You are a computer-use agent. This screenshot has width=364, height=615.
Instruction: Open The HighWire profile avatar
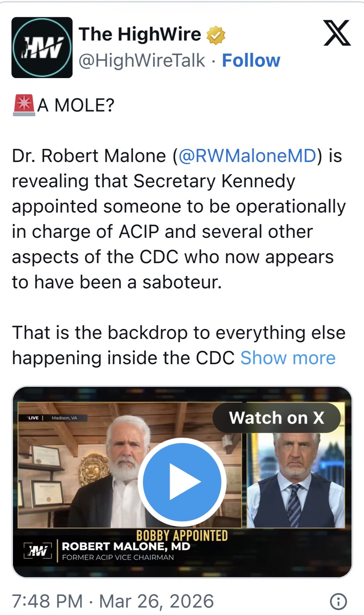tap(42, 48)
